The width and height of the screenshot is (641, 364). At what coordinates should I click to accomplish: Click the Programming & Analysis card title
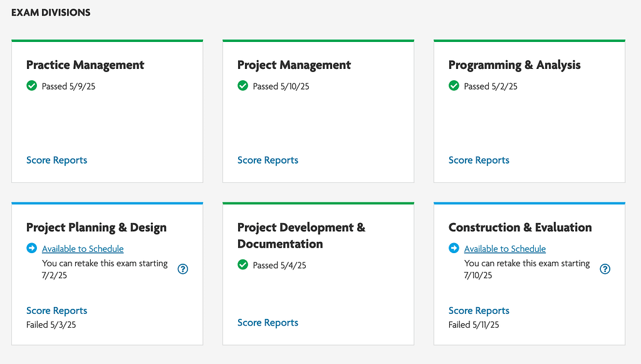click(x=514, y=65)
